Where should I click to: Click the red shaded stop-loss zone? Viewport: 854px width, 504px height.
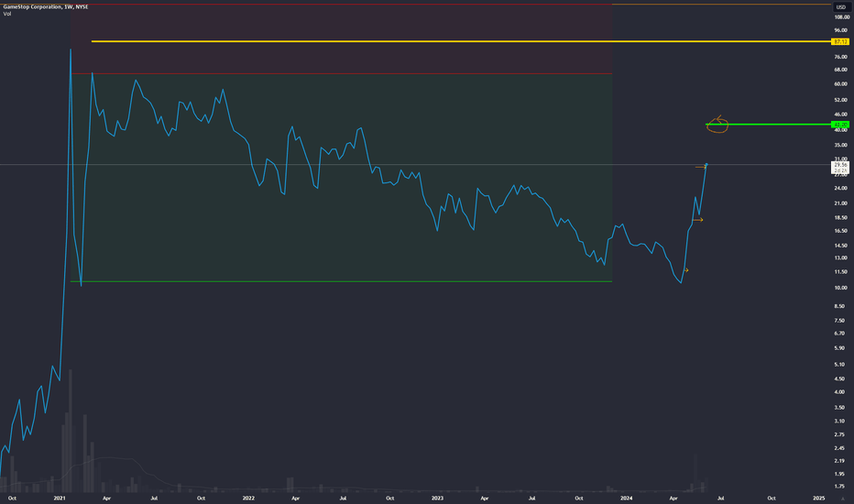pyautogui.click(x=342, y=38)
